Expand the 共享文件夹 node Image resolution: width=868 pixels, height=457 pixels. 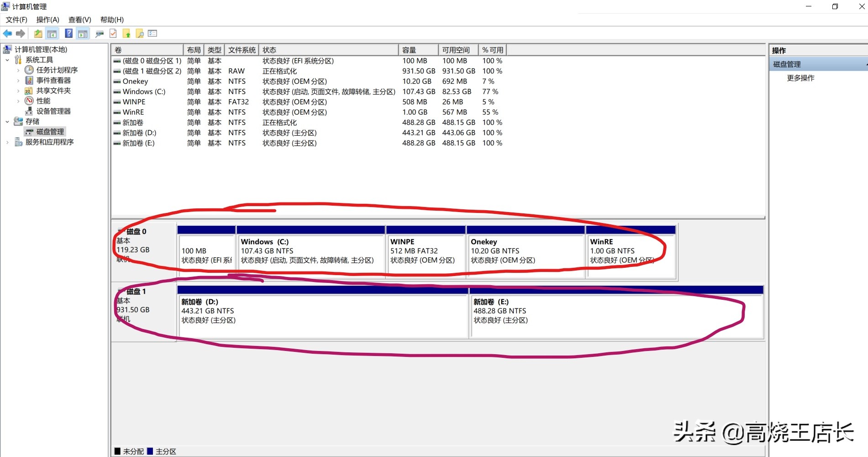tap(18, 90)
